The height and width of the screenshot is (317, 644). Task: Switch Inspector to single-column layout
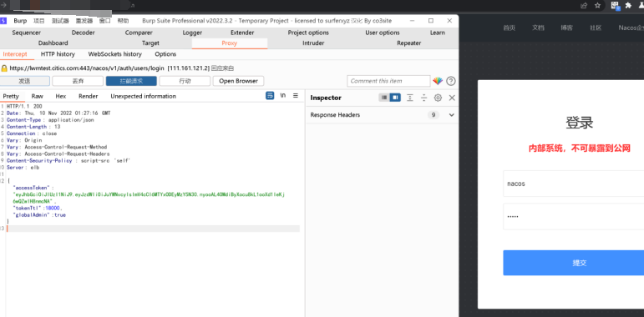pyautogui.click(x=384, y=98)
